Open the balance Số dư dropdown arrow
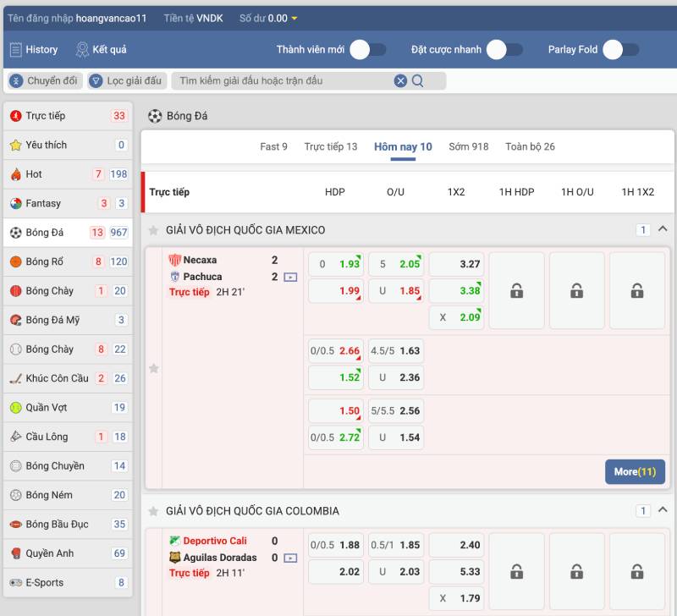Image resolution: width=677 pixels, height=616 pixels. (x=294, y=19)
